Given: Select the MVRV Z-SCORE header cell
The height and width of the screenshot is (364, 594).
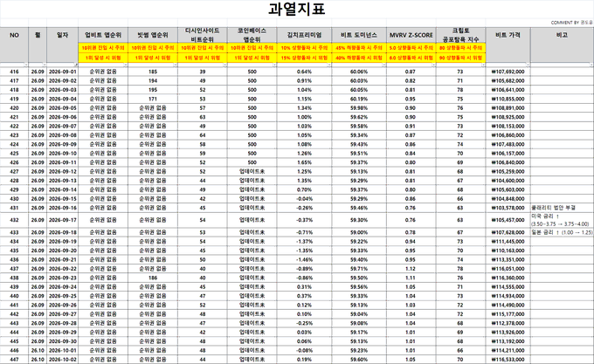Looking at the screenshot, I should pos(411,35).
